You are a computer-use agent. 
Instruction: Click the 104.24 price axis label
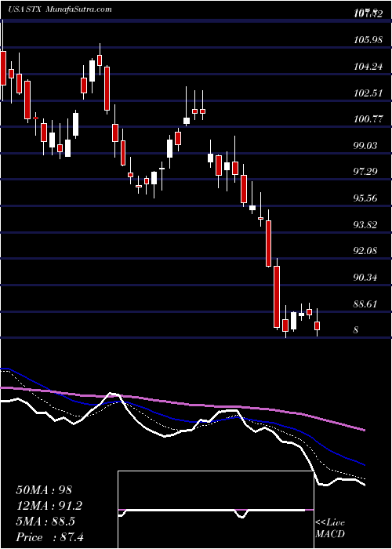coord(368,66)
